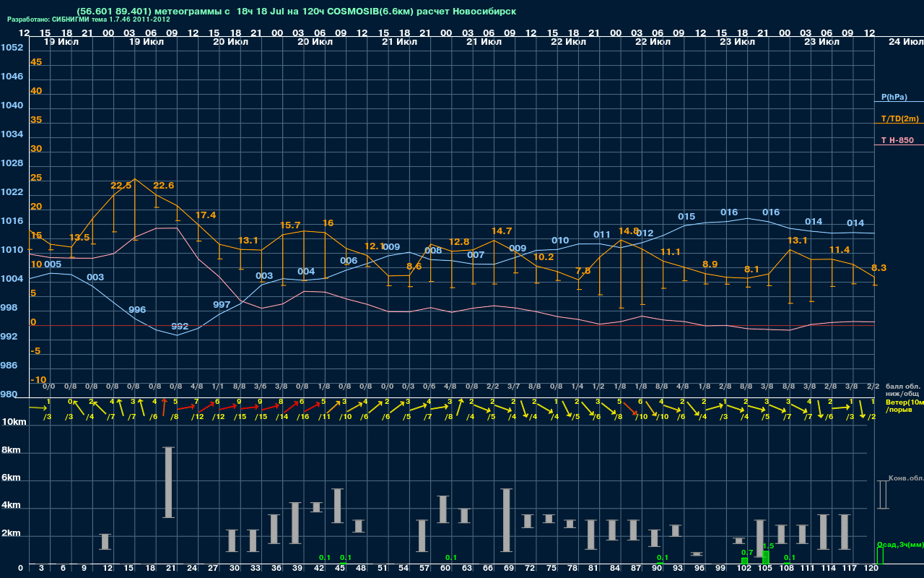The image size is (924, 578).
Task: Click the 'Разработано: СИБНИГМИ' credit line
Action: 89,20
